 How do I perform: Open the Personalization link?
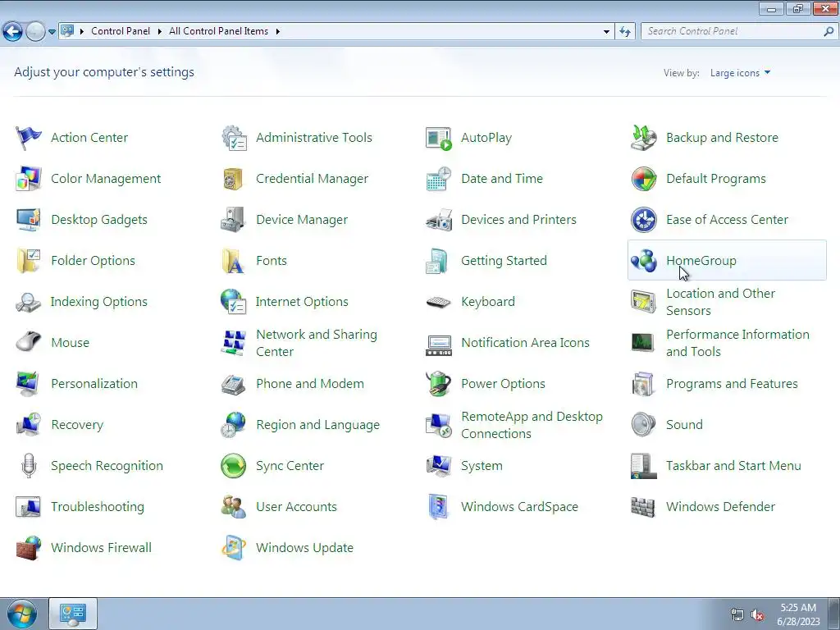(94, 384)
